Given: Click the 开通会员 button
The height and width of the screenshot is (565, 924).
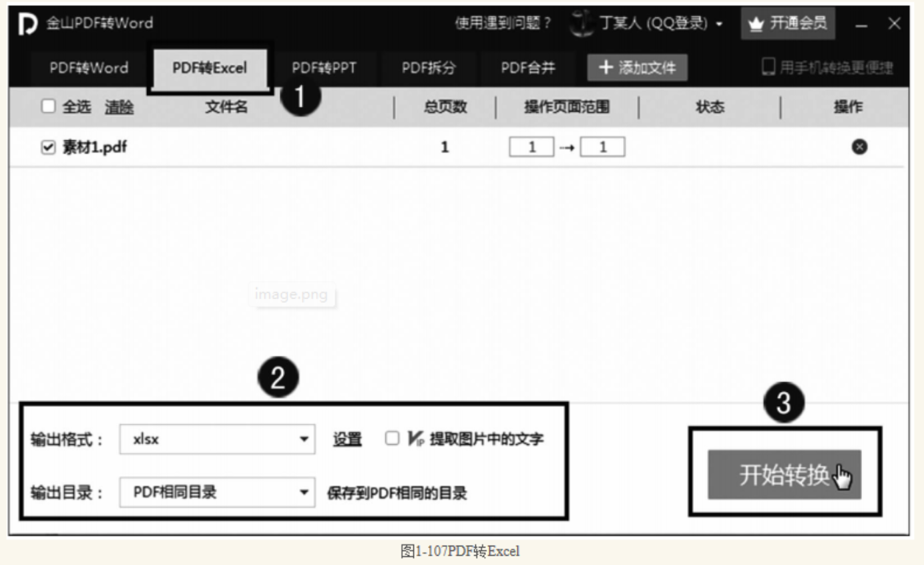Looking at the screenshot, I should click(x=788, y=24).
